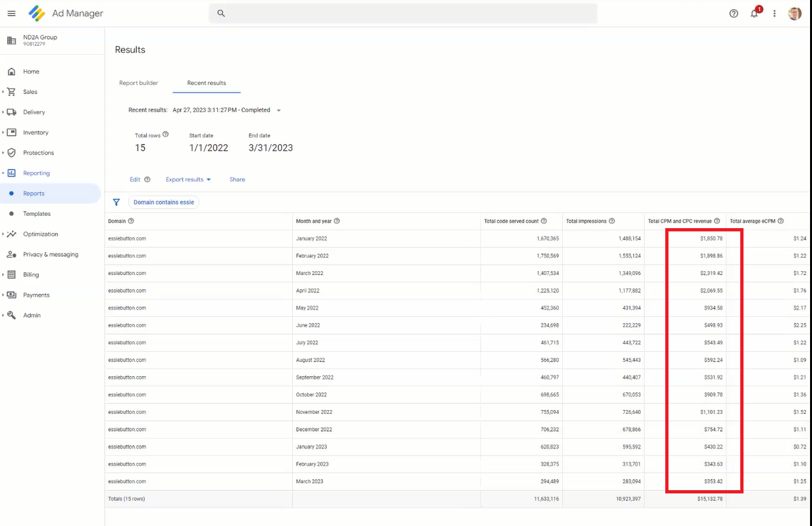The width and height of the screenshot is (812, 526).
Task: Click the Total impressions help icon
Action: [x=612, y=221]
